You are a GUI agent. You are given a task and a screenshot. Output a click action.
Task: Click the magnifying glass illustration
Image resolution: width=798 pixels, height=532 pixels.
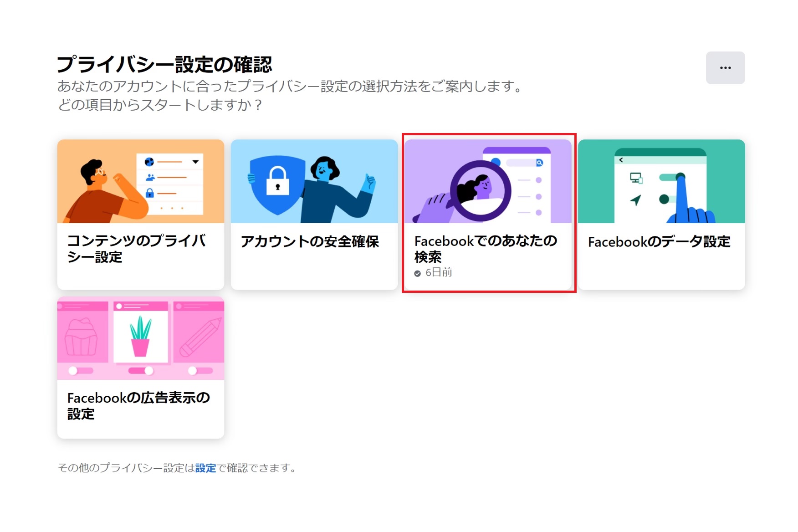tap(488, 181)
